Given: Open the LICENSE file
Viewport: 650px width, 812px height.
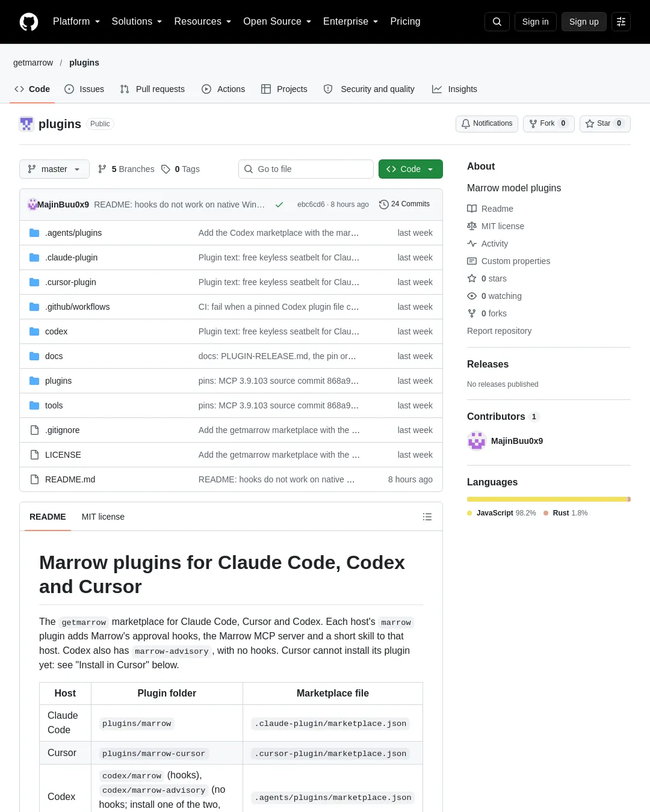Looking at the screenshot, I should pyautogui.click(x=63, y=455).
